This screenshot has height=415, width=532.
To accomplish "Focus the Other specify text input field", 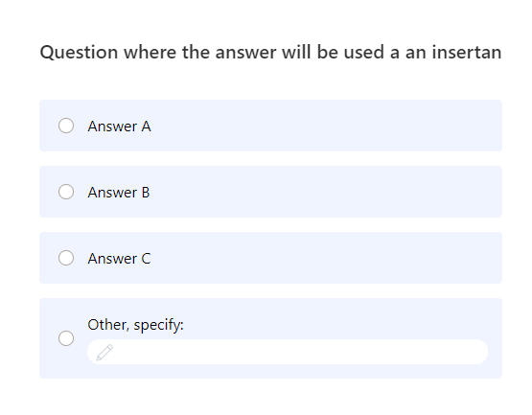I will click(x=288, y=352).
